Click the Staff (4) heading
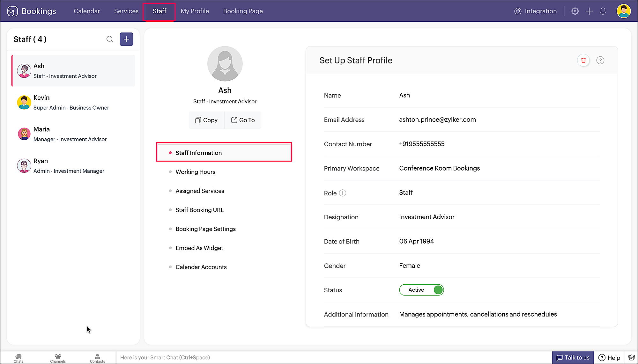638x364 pixels. (30, 39)
